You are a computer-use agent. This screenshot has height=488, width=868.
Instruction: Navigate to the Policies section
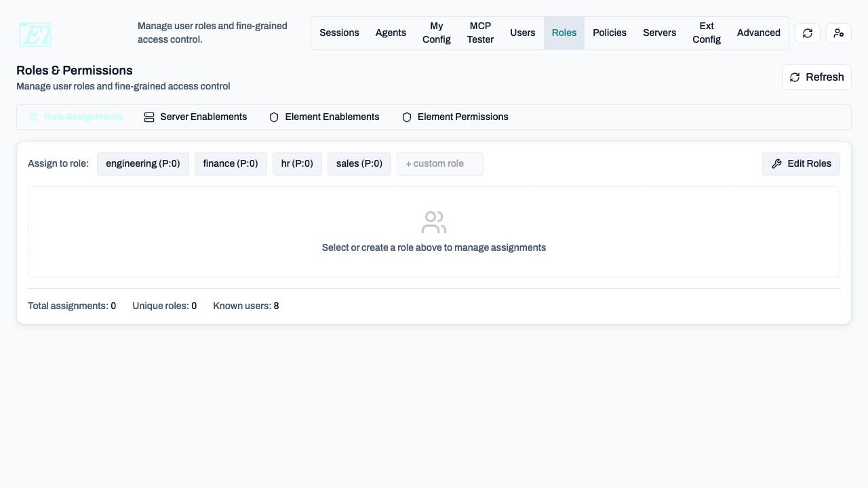[x=609, y=33]
